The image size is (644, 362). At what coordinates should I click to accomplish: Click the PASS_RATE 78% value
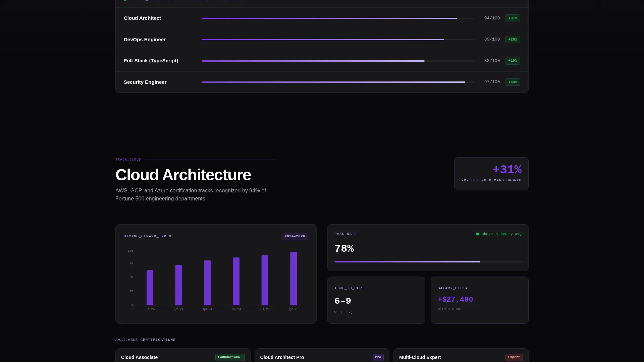[x=344, y=249]
